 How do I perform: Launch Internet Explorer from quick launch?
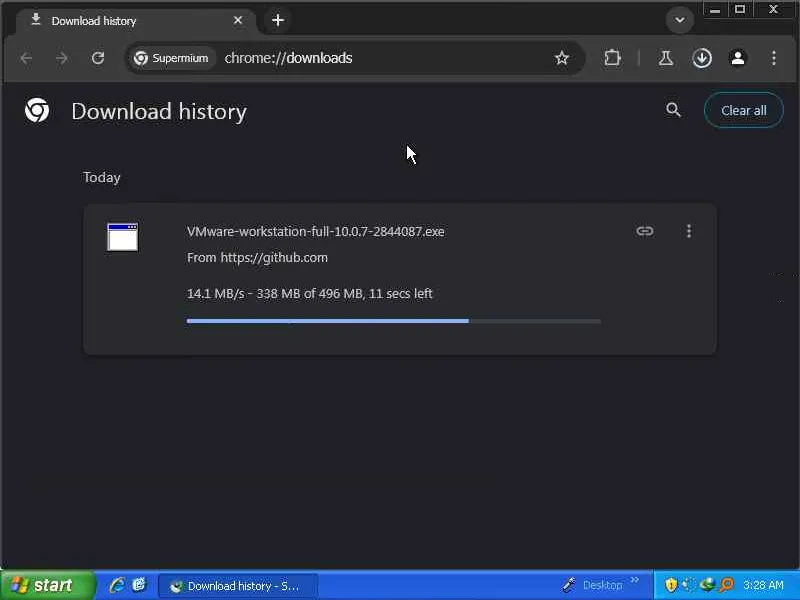pyautogui.click(x=117, y=585)
